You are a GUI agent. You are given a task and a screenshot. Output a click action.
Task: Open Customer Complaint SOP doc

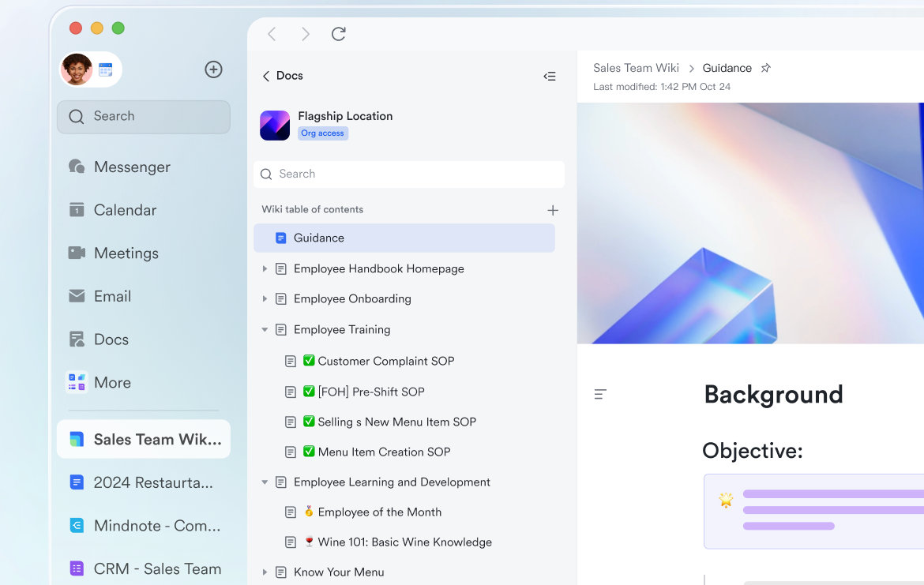pyautogui.click(x=385, y=361)
